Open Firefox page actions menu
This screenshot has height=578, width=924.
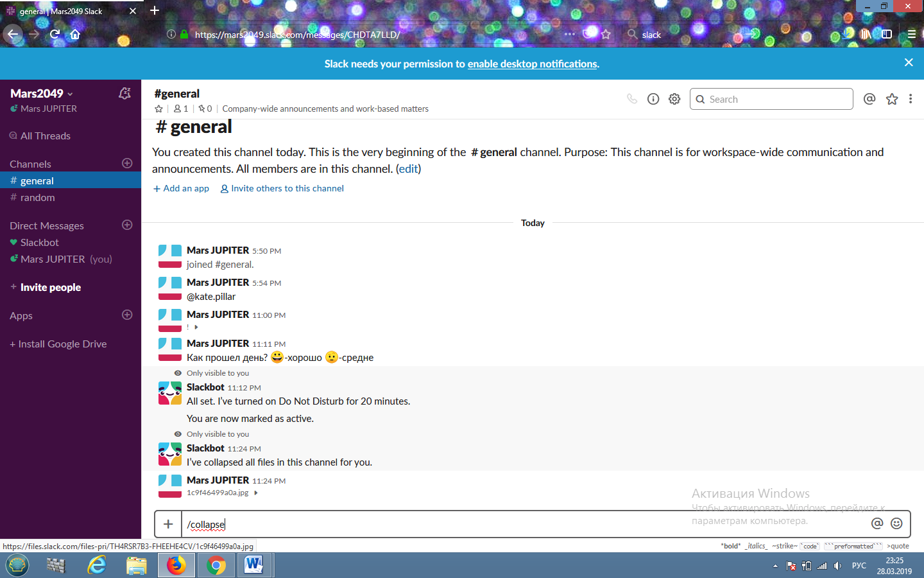570,34
